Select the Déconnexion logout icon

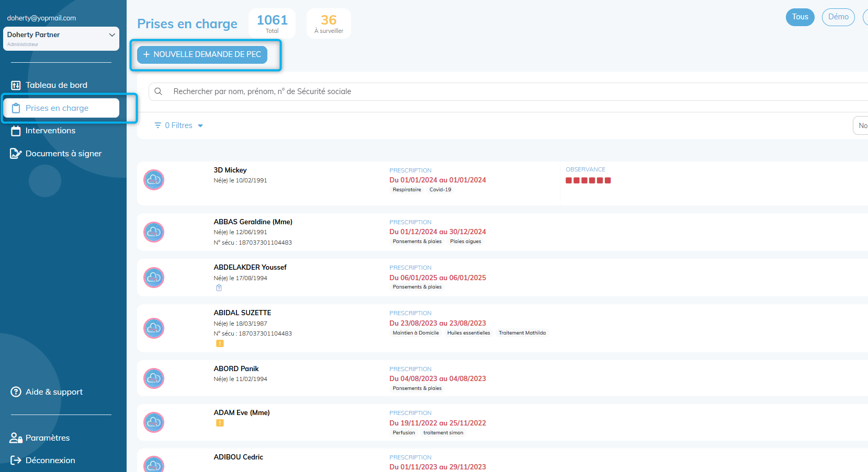coord(16,461)
